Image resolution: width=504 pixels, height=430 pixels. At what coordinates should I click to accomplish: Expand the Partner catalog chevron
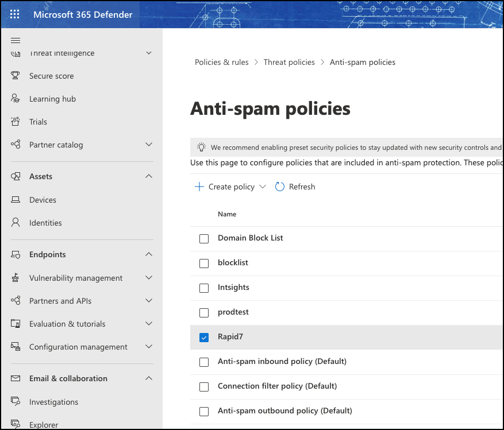tap(149, 145)
